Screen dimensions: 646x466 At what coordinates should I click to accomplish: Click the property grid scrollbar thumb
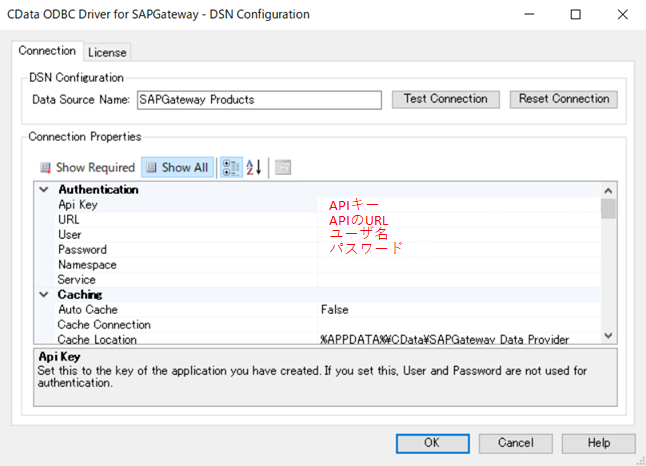[608, 209]
